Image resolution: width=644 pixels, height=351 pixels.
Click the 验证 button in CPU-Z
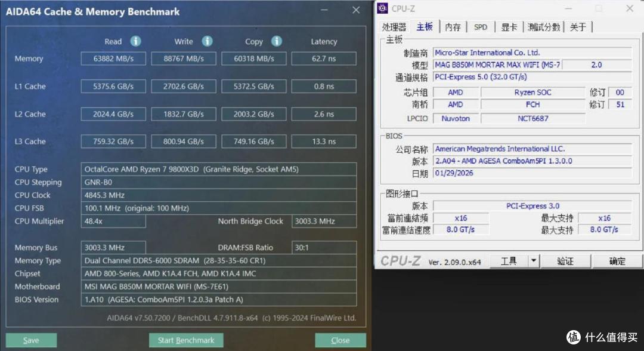[565, 261]
